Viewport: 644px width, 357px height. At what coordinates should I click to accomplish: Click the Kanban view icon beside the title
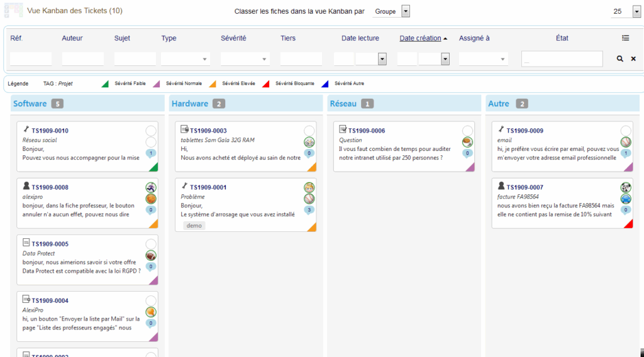[x=14, y=10]
